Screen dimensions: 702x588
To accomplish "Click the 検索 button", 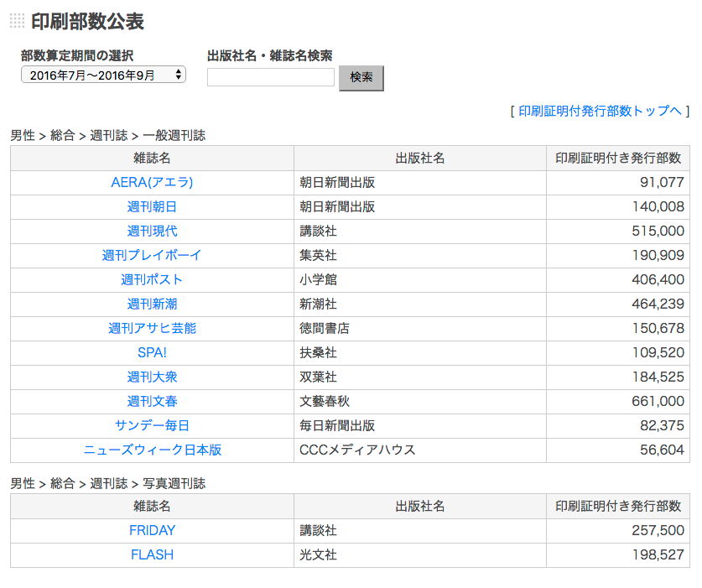I will pyautogui.click(x=361, y=78).
